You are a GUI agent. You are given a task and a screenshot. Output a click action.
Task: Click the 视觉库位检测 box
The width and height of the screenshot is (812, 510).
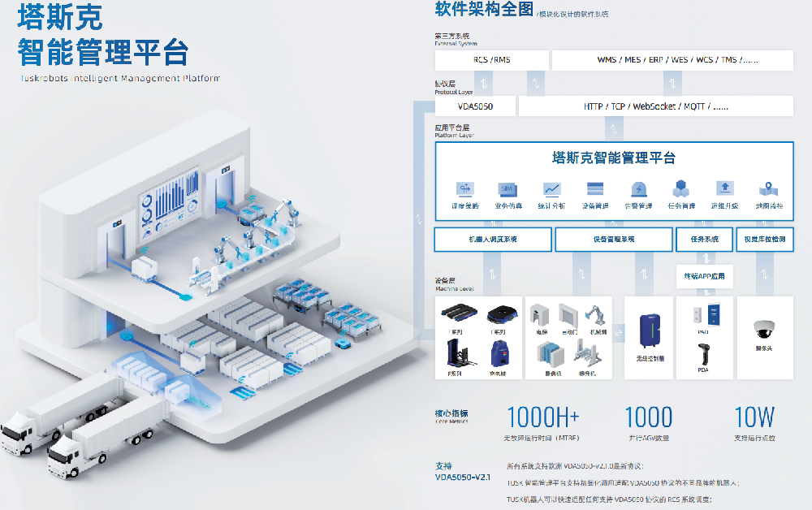pyautogui.click(x=764, y=240)
